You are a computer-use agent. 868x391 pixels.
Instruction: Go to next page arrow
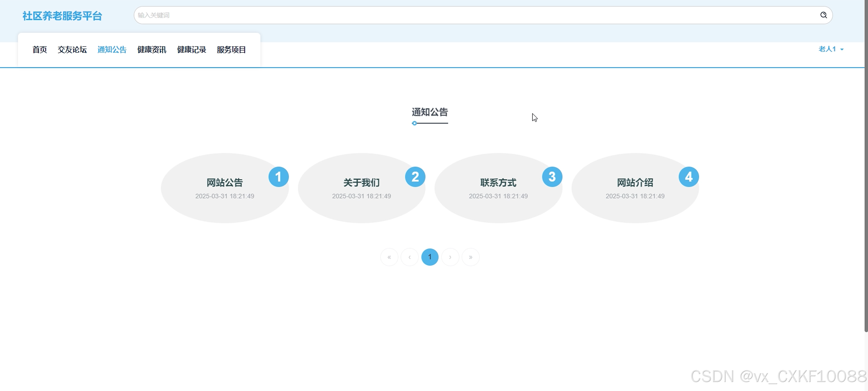450,257
